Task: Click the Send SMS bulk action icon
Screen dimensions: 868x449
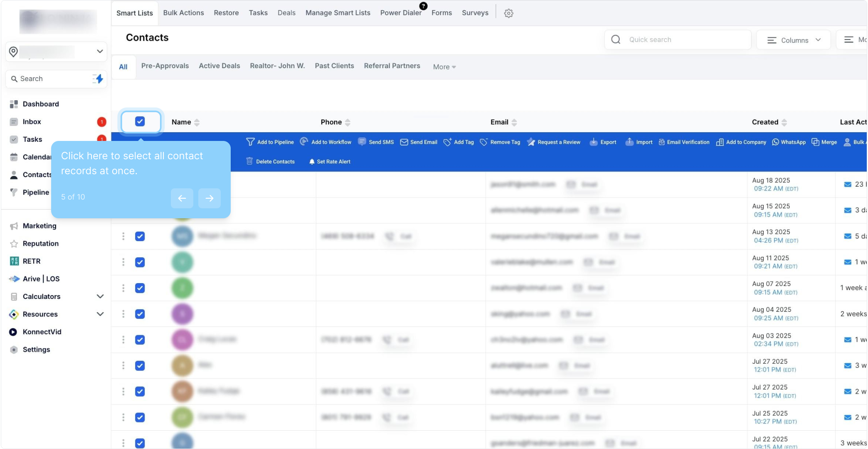Action: click(x=362, y=142)
